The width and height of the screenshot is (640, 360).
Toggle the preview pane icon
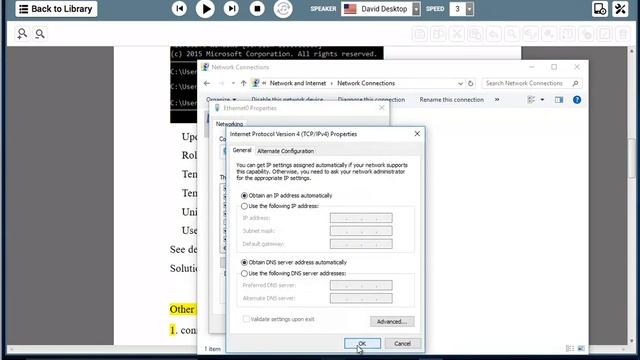559,100
